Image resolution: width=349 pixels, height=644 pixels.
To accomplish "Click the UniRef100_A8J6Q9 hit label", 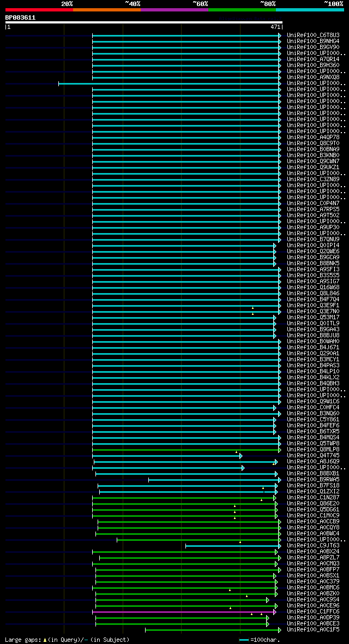I will pyautogui.click(x=313, y=462).
